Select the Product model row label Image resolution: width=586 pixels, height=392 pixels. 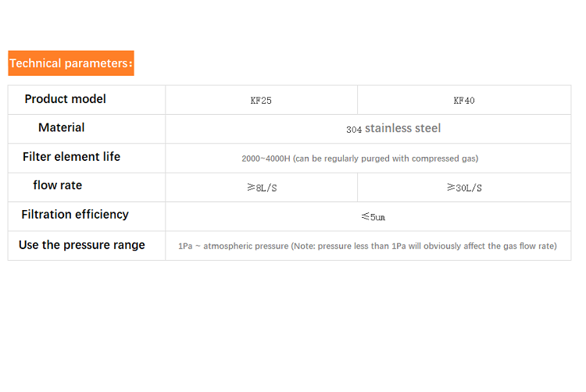click(65, 99)
